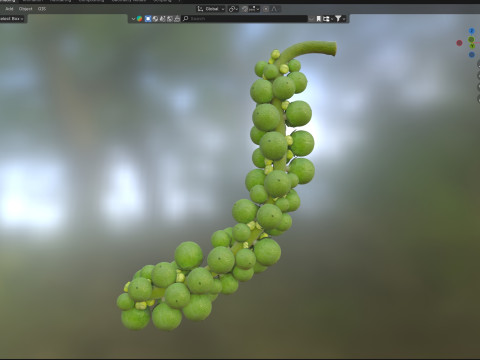This screenshot has height=360, width=480.
Task: Switch to the Geometry Nodes workspace tab
Action: click(x=128, y=1)
